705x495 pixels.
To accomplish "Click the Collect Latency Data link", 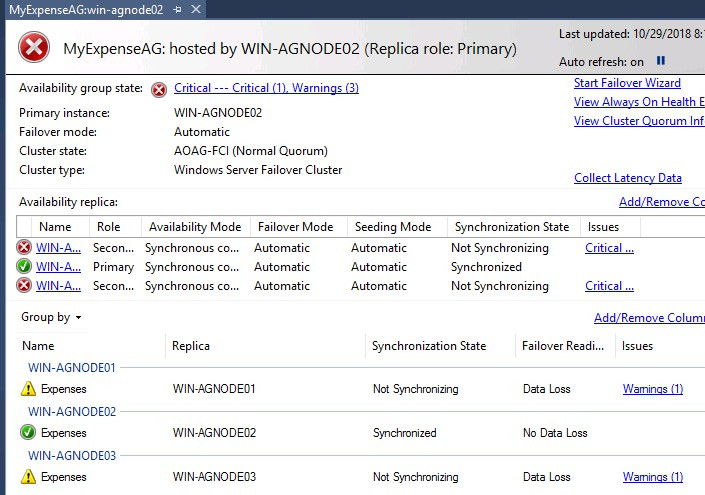I will coord(628,178).
